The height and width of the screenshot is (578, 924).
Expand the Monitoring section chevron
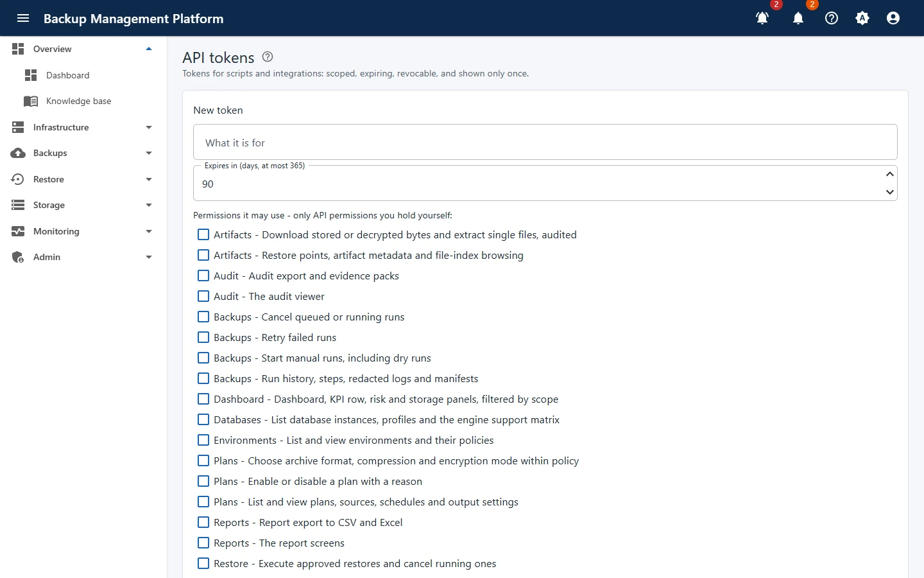click(x=149, y=231)
